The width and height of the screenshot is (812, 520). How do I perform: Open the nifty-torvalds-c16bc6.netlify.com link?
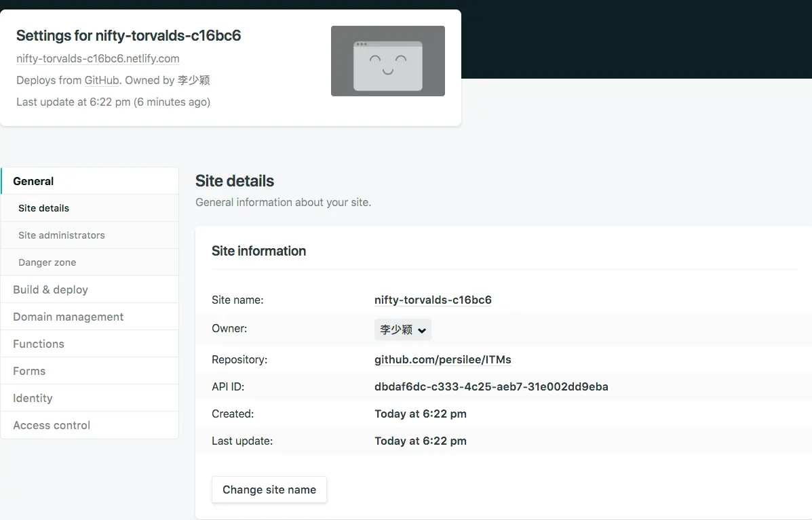97,59
